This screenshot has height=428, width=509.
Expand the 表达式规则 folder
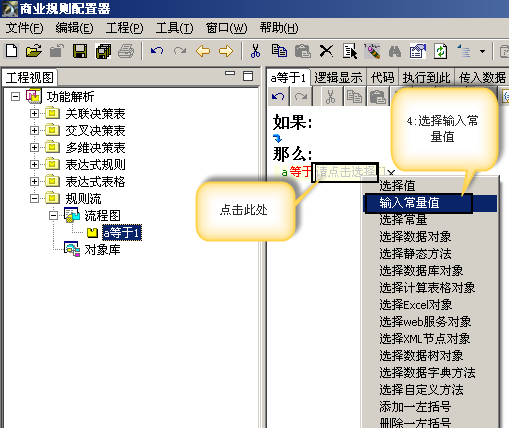pos(34,164)
